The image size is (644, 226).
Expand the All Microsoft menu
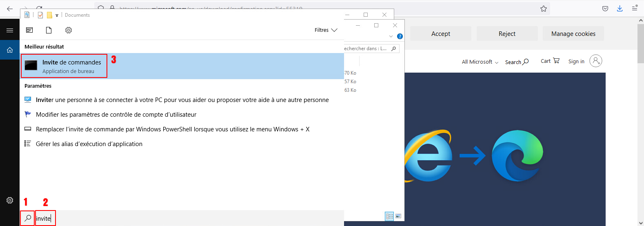tap(480, 62)
